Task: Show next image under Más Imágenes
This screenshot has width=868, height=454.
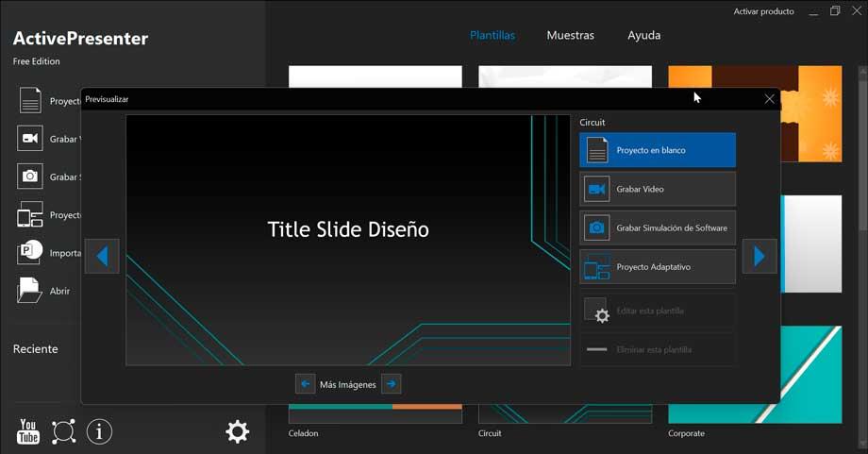Action: (392, 384)
